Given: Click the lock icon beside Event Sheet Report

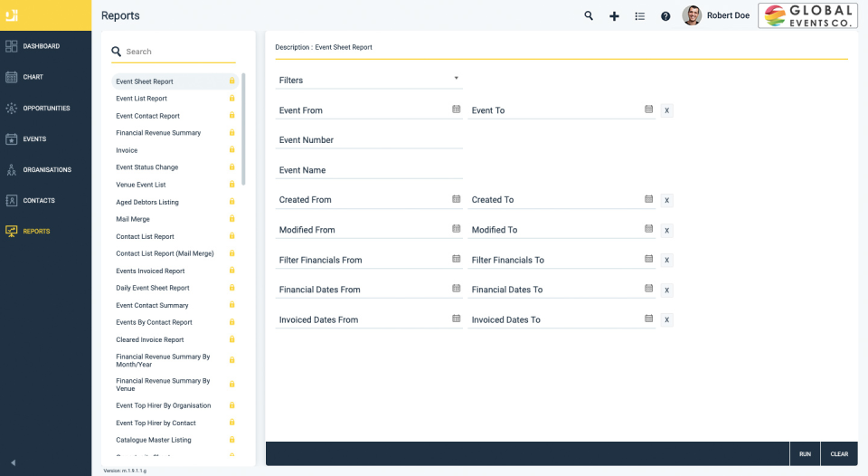Looking at the screenshot, I should tap(232, 81).
